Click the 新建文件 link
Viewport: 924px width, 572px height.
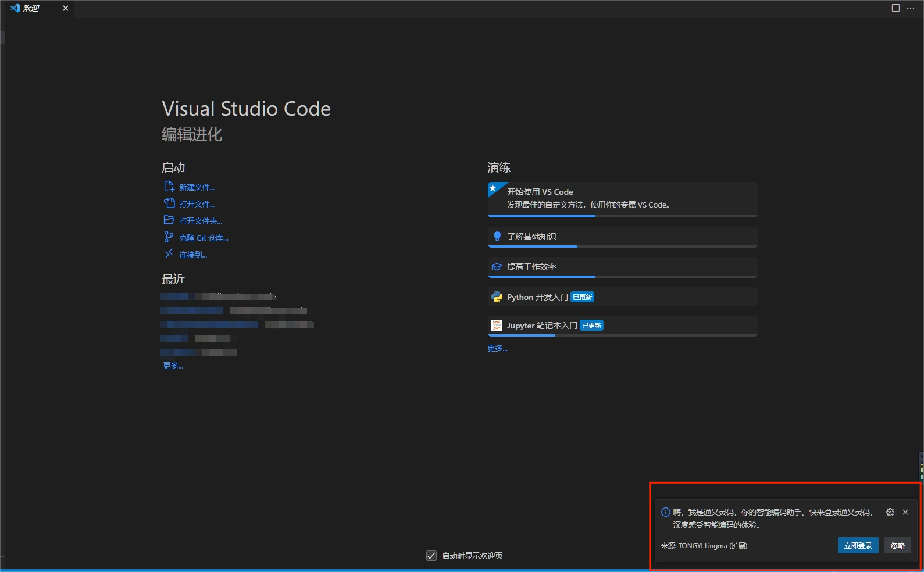click(x=197, y=187)
